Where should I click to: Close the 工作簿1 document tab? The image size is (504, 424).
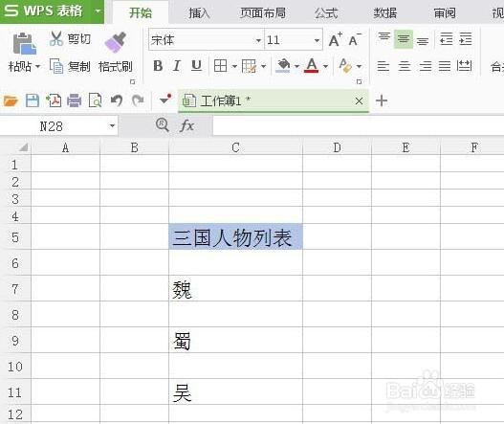coord(359,101)
